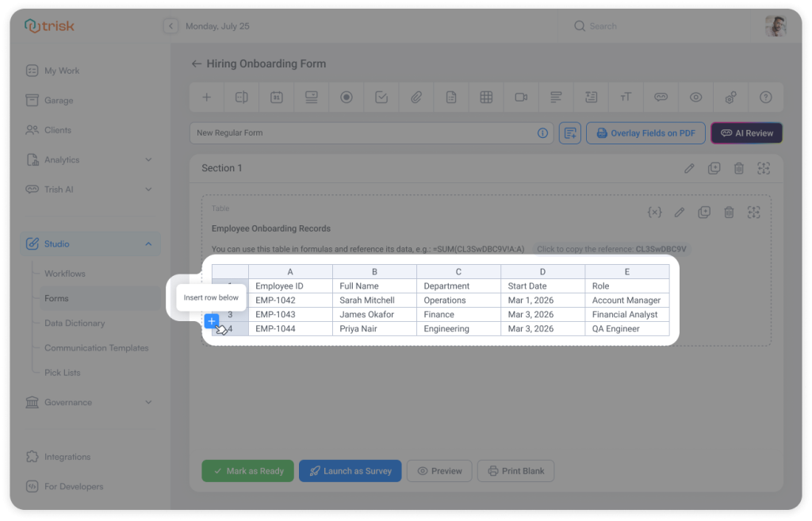Collapse the Studio section in the sidebar
The image size is (812, 521).
[x=90, y=243]
